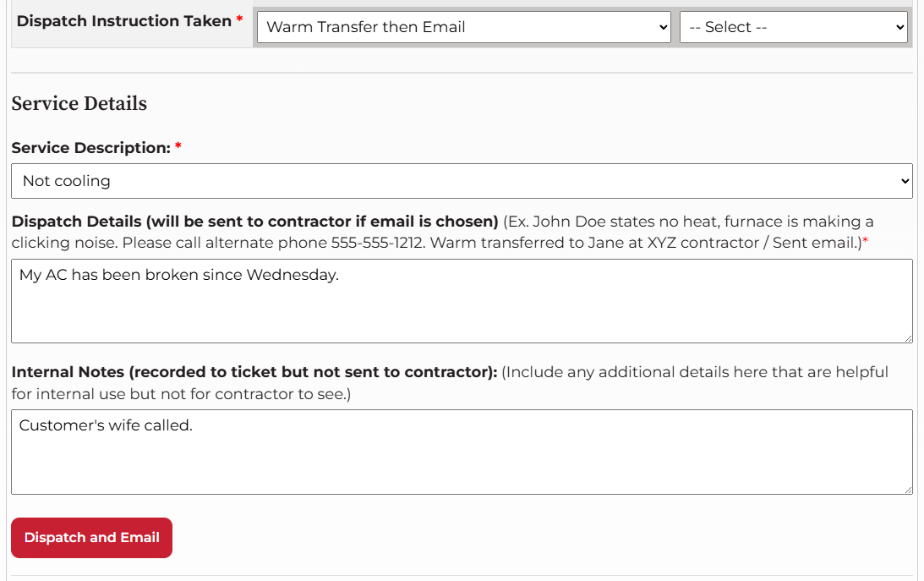Expand the "Not cooling" service description dropdown

tap(462, 181)
